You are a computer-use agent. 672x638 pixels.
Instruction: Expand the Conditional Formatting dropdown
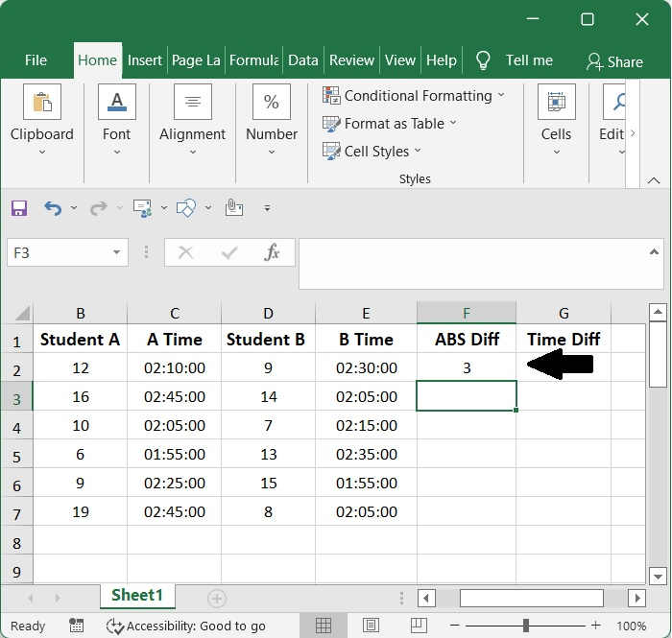[501, 96]
